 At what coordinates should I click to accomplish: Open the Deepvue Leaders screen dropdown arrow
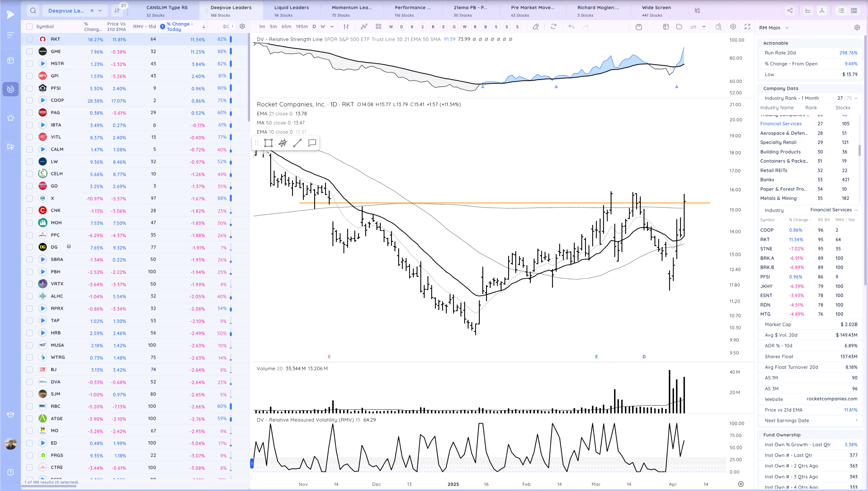click(x=100, y=11)
